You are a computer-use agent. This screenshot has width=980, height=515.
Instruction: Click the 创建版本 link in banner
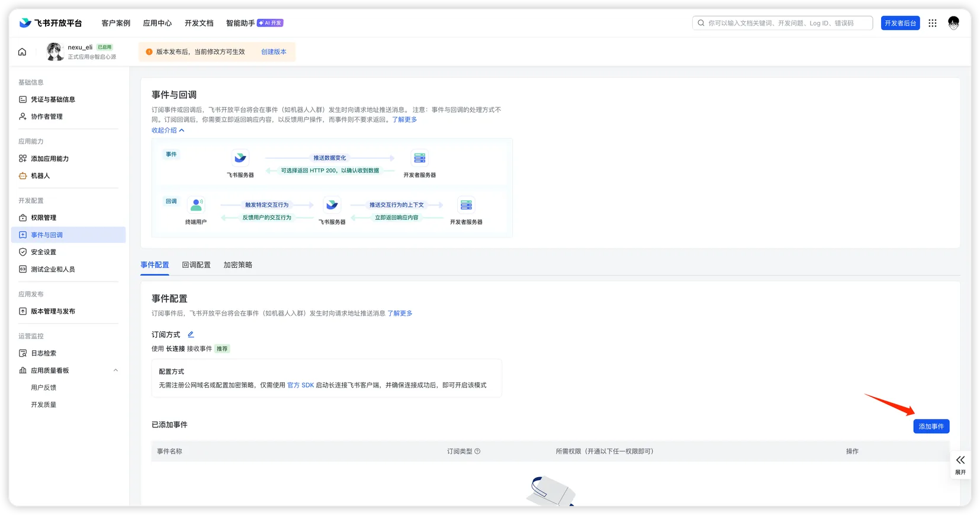coord(274,52)
